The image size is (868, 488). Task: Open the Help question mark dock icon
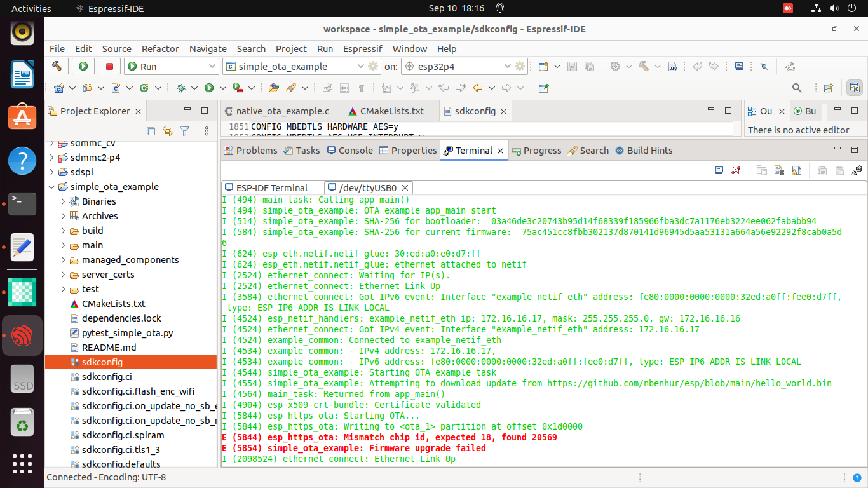tap(22, 160)
